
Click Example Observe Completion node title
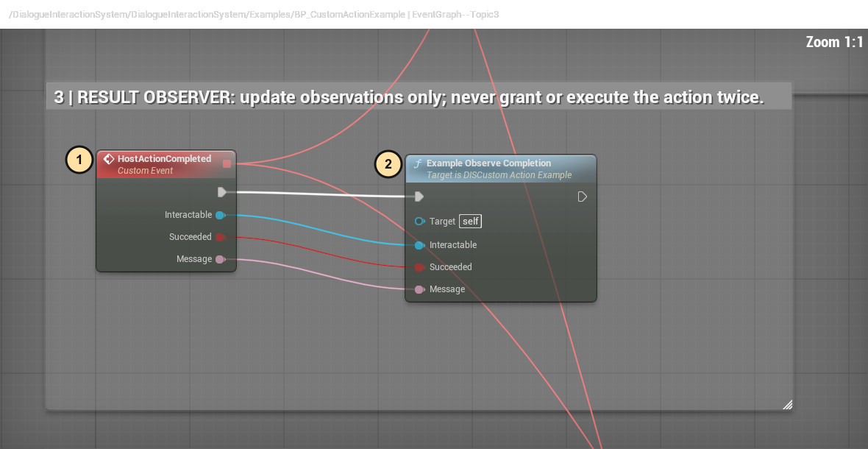489,163
